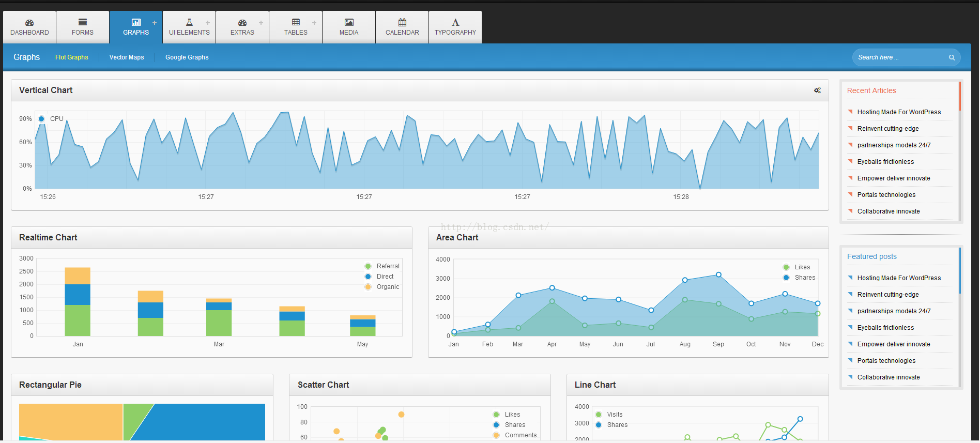Click the Vertical Chart panel title

point(45,90)
